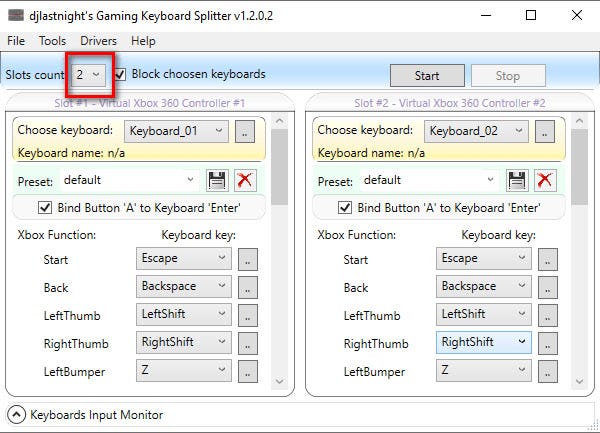Click Slot #2 Virtual Xbox 360 Controller header

click(450, 103)
